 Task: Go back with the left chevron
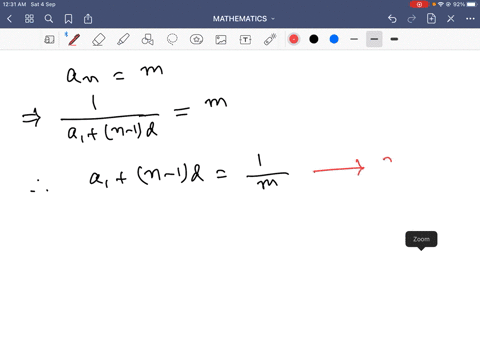(x=9, y=19)
